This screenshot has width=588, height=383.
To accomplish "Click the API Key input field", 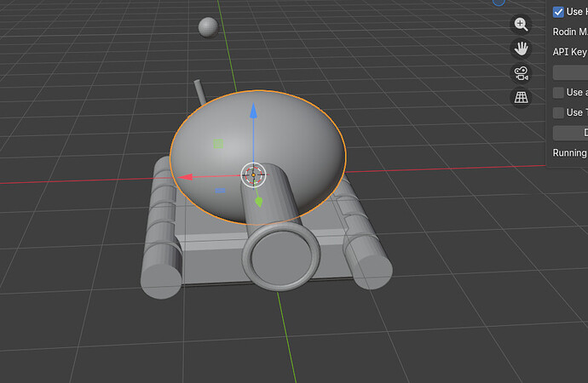I will click(x=570, y=72).
